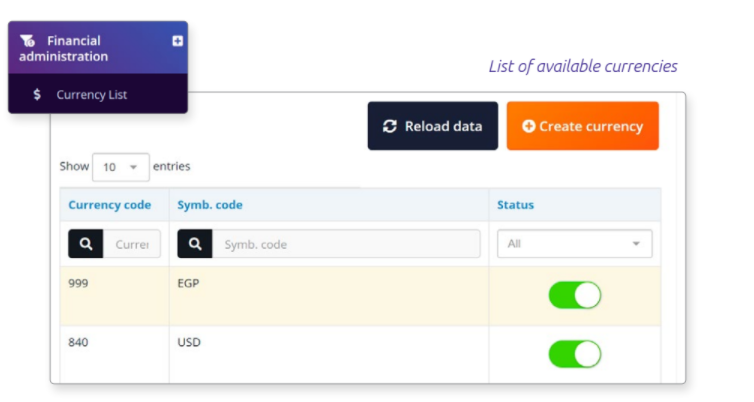Sort by Currency code column header
754x402 pixels.
click(x=110, y=205)
